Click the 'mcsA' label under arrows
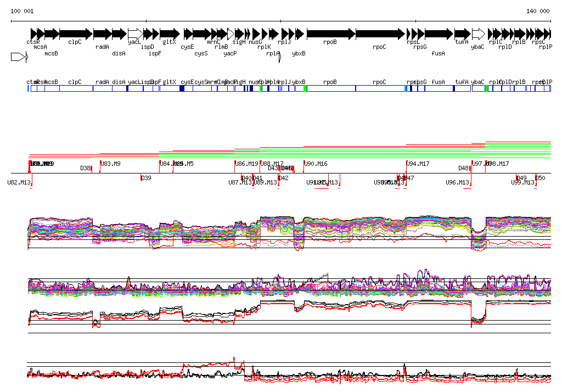Image resolution: width=562 pixels, height=392 pixels. 40,47
